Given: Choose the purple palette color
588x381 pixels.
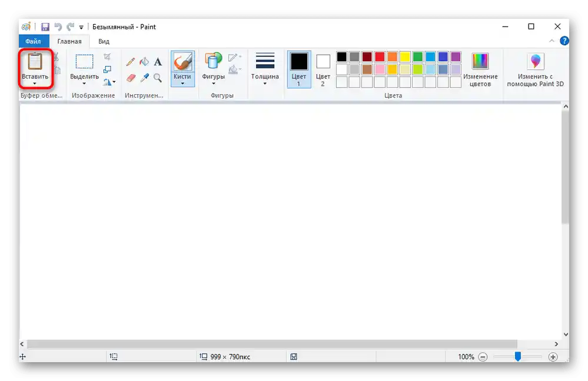Looking at the screenshot, I should pos(456,57).
